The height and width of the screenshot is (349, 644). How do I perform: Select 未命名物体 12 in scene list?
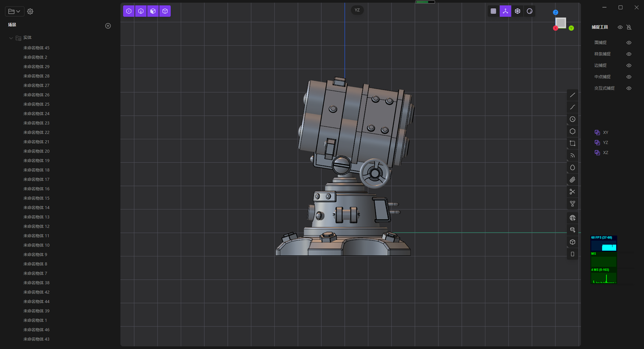(x=36, y=226)
